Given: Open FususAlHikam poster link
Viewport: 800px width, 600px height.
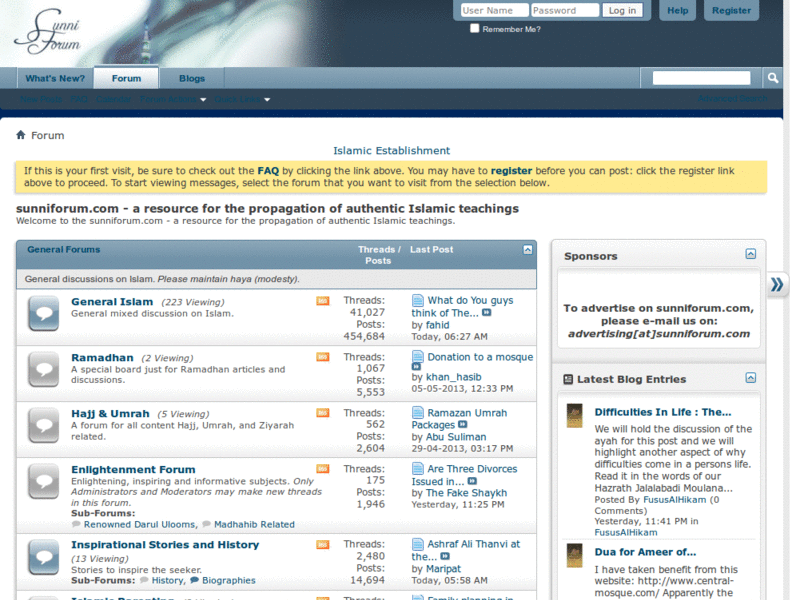Looking at the screenshot, I should pyautogui.click(x=674, y=499).
